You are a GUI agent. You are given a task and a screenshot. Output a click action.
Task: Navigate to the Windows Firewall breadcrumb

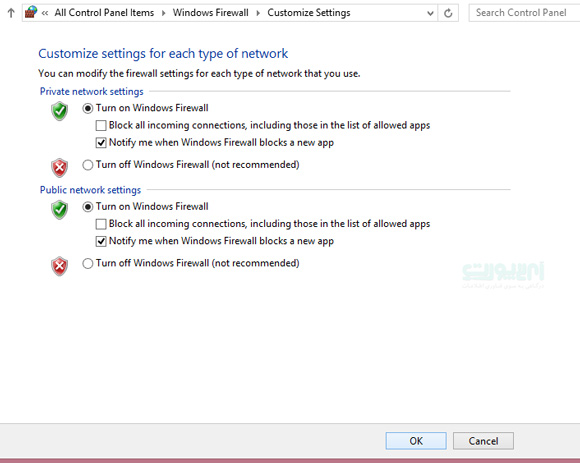coord(210,13)
